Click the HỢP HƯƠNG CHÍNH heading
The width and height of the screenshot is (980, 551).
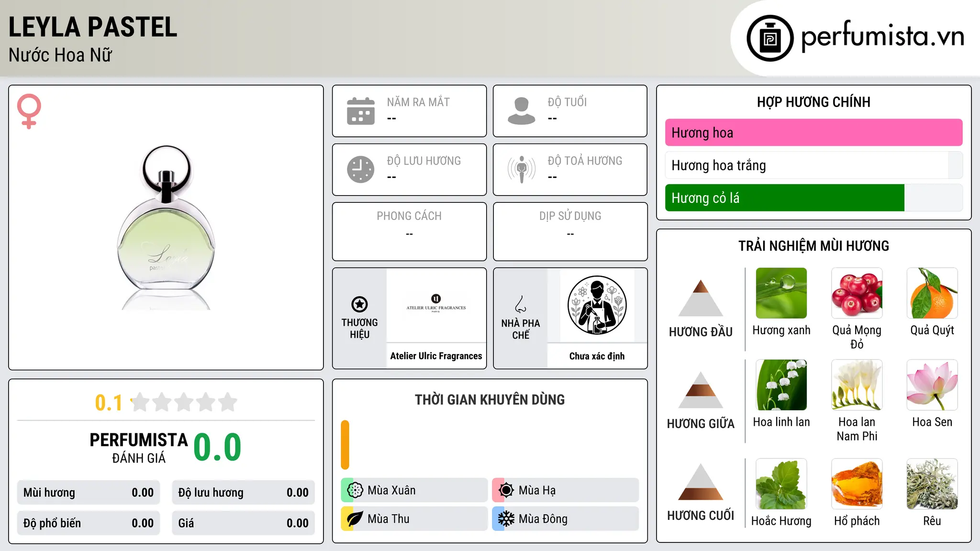click(813, 102)
